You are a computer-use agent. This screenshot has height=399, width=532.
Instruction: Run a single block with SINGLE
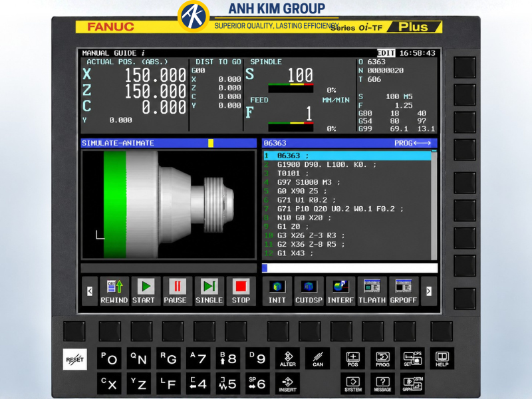tap(209, 291)
